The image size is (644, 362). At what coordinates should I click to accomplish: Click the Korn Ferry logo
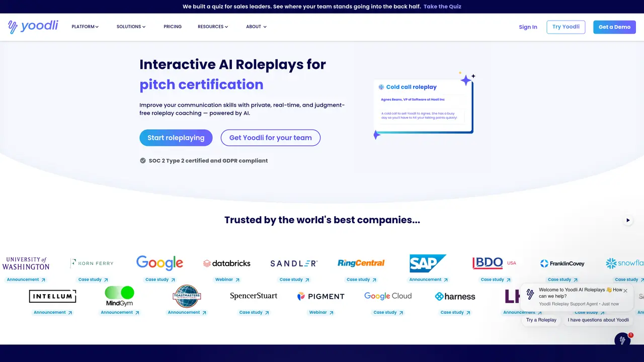click(x=92, y=263)
